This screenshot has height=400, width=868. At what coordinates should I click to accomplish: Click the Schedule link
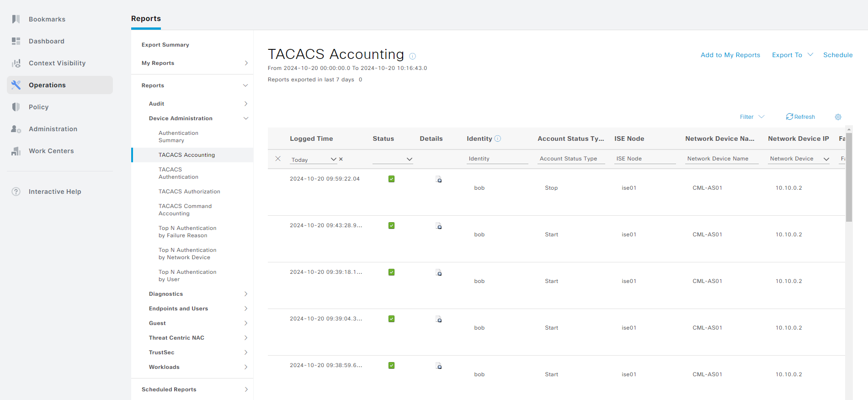pos(838,55)
